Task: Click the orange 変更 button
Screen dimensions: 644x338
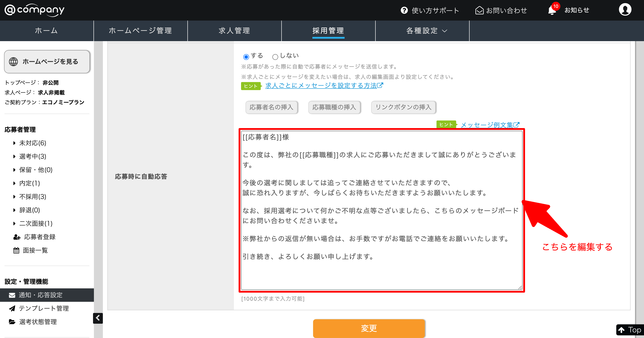Action: point(369,328)
